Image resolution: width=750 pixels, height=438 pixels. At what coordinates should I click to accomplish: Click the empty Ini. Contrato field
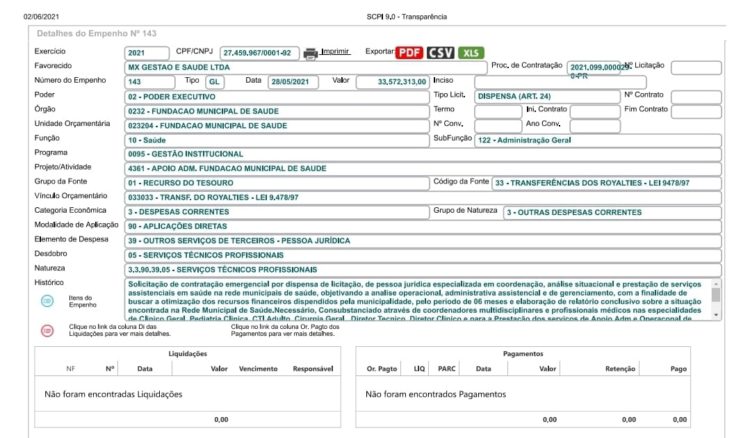click(x=595, y=111)
